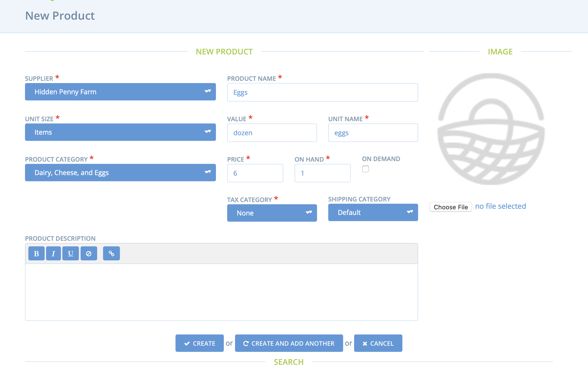The width and height of the screenshot is (588, 367).
Task: Enable the On Demand checkbox
Action: point(365,169)
